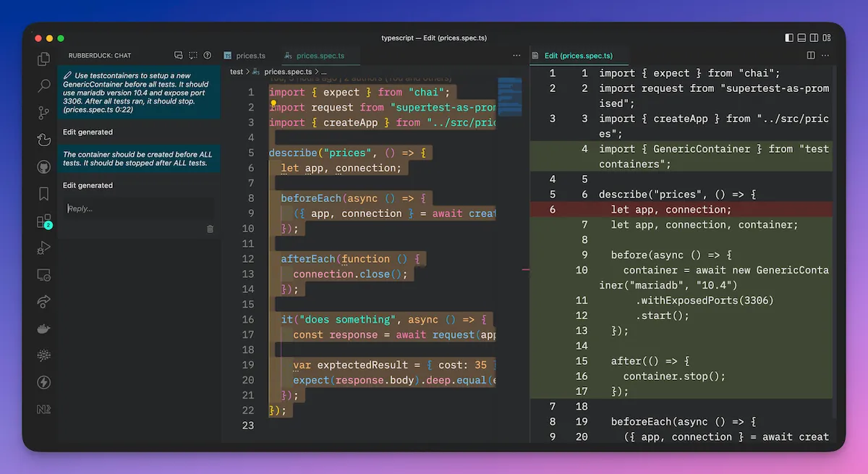Open the GitHub panel in activity bar
The width and height of the screenshot is (868, 474).
[x=43, y=167]
